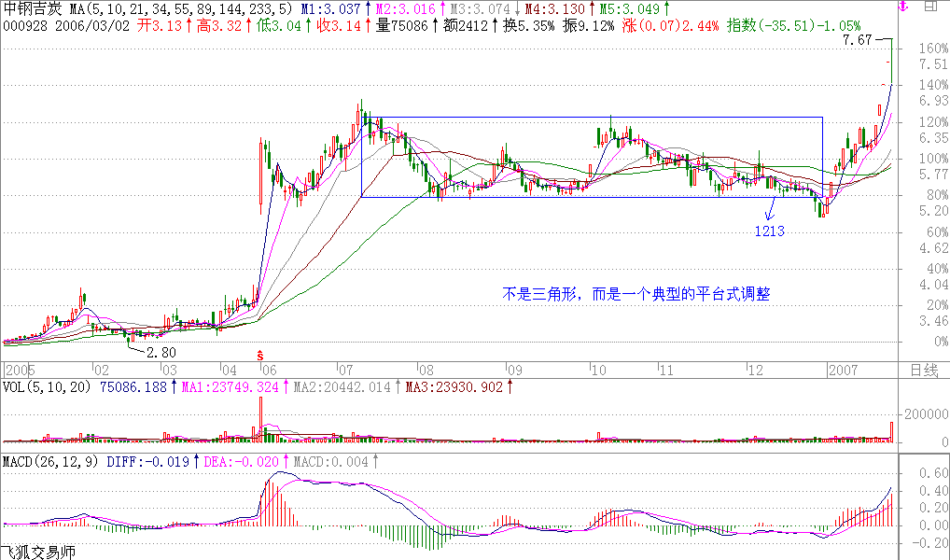Click the M3:3.074 moving average value
Viewport: 950px width, 560px height.
point(480,9)
